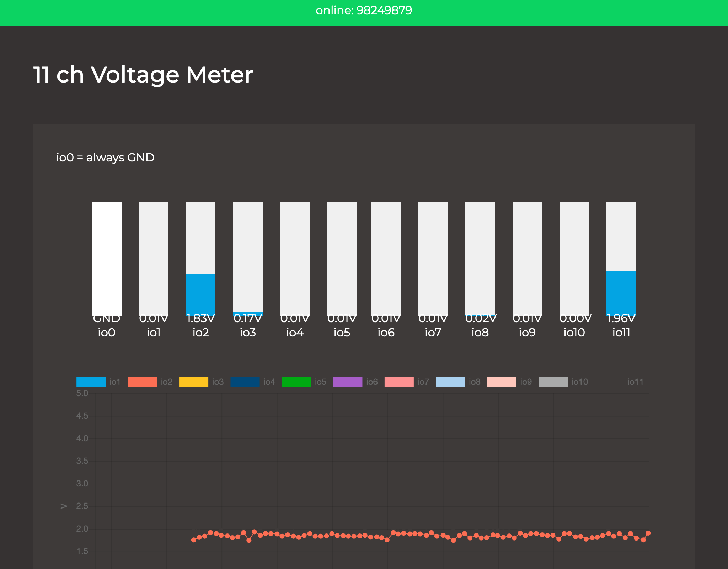The height and width of the screenshot is (569, 728).
Task: Click the last red data point on chart
Action: pyautogui.click(x=648, y=533)
